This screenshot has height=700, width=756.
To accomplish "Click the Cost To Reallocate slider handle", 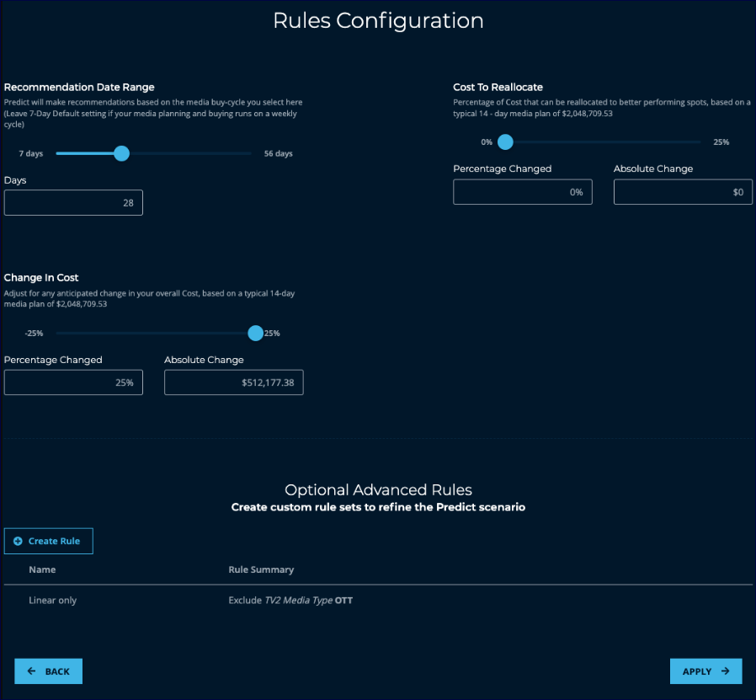I will click(504, 142).
